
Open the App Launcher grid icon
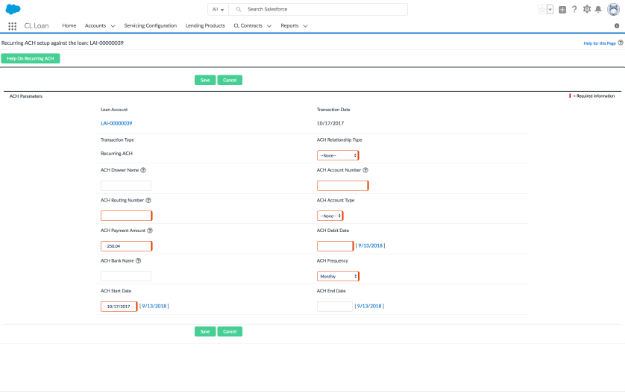pos(12,26)
